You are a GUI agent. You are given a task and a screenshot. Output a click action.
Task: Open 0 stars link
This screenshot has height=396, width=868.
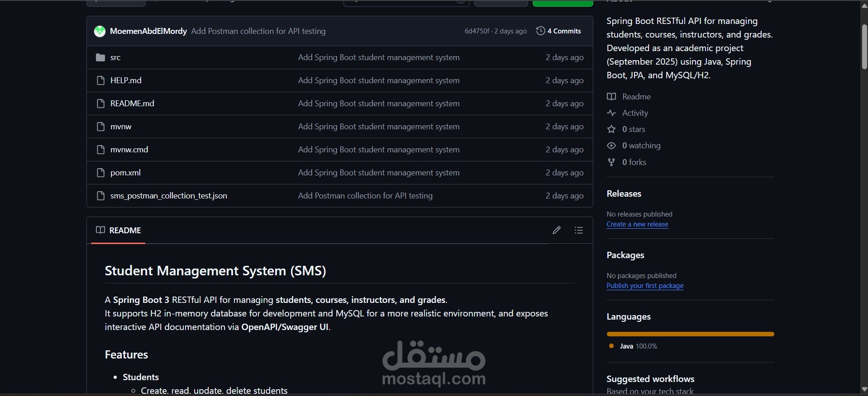point(634,129)
